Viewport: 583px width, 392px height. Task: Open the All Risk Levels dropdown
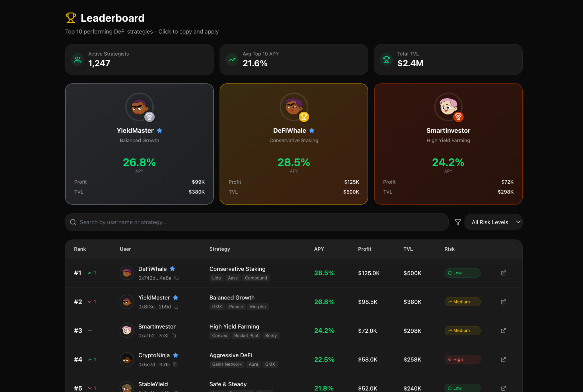click(490, 222)
